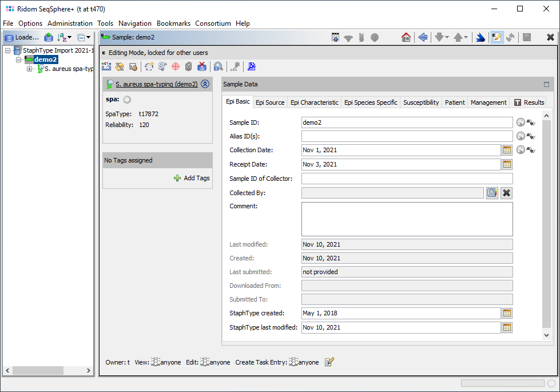This screenshot has height=392, width=560.
Task: Go to the Home page icon
Action: pyautogui.click(x=406, y=37)
